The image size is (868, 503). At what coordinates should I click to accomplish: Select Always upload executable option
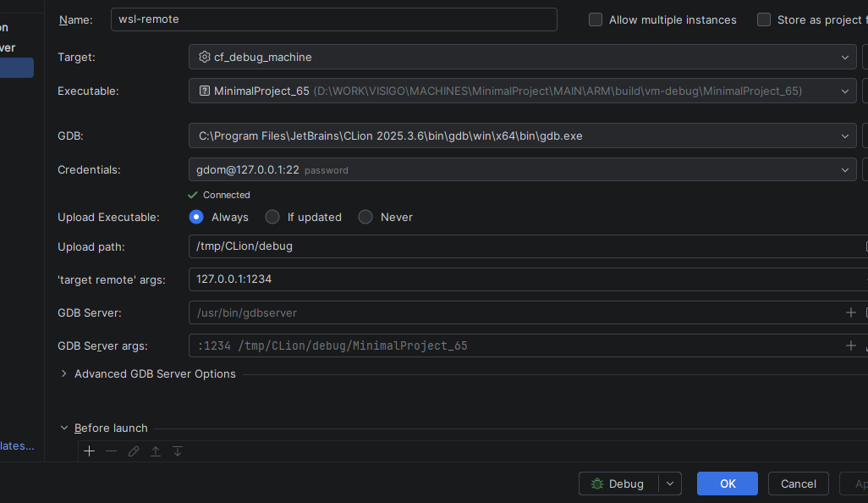tap(196, 217)
